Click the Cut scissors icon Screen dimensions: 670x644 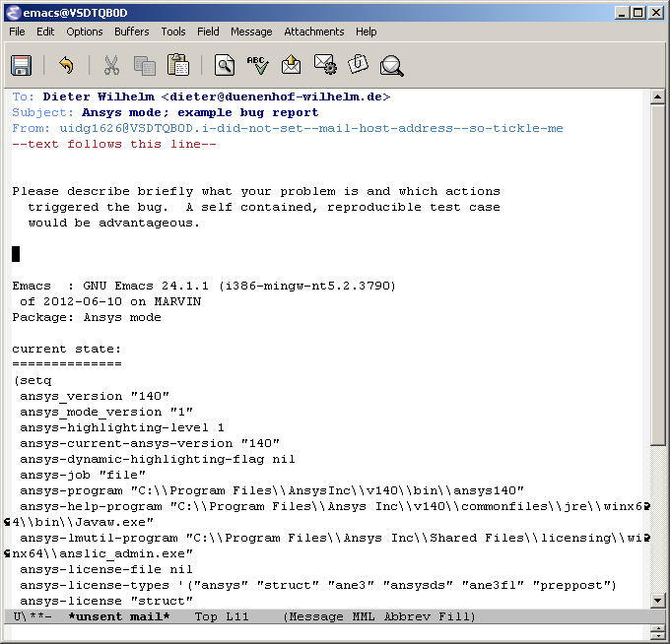(111, 65)
